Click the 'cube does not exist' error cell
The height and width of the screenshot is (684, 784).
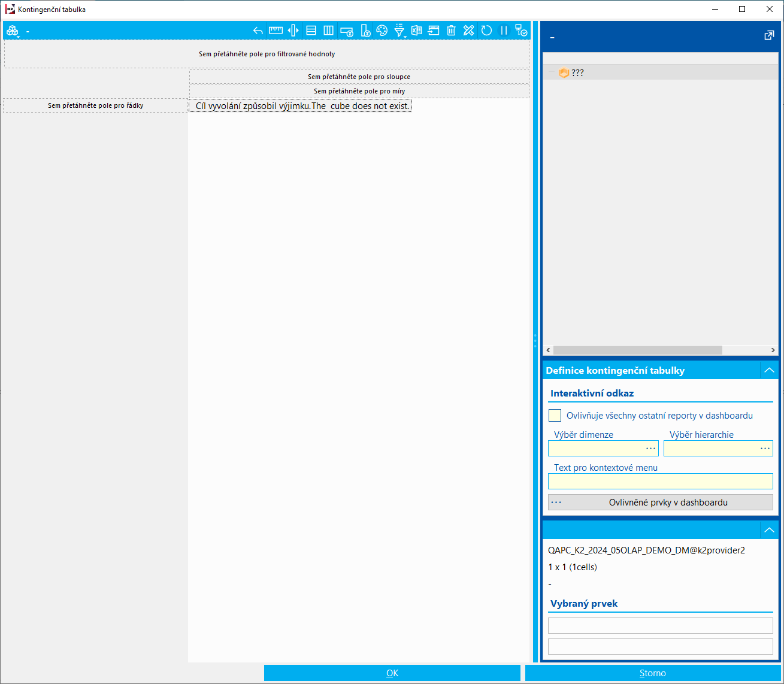pyautogui.click(x=300, y=105)
